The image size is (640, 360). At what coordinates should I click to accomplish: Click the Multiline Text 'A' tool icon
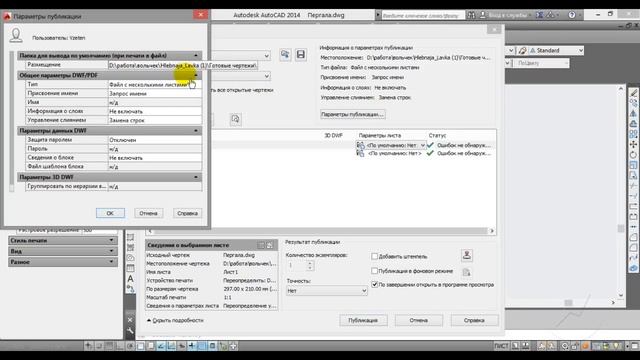click(x=130, y=279)
